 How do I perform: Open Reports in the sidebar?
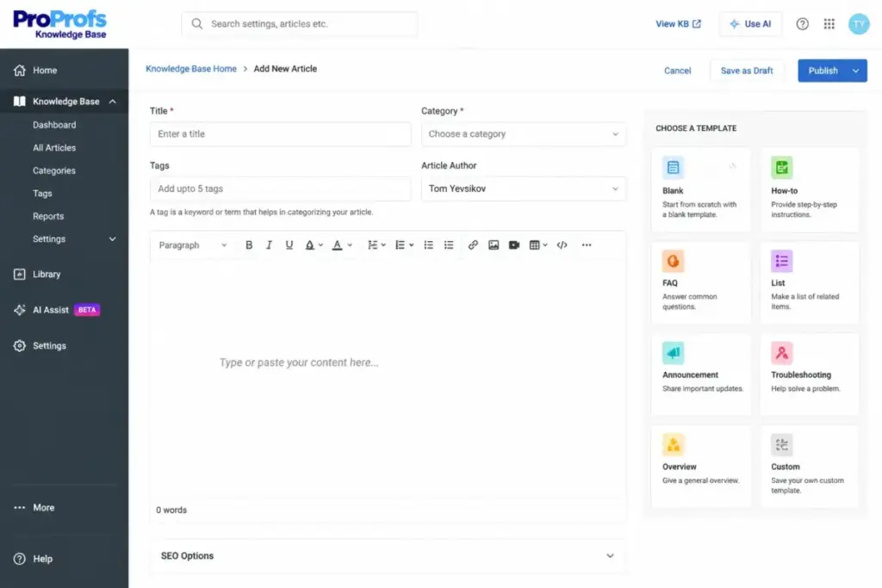(x=48, y=216)
